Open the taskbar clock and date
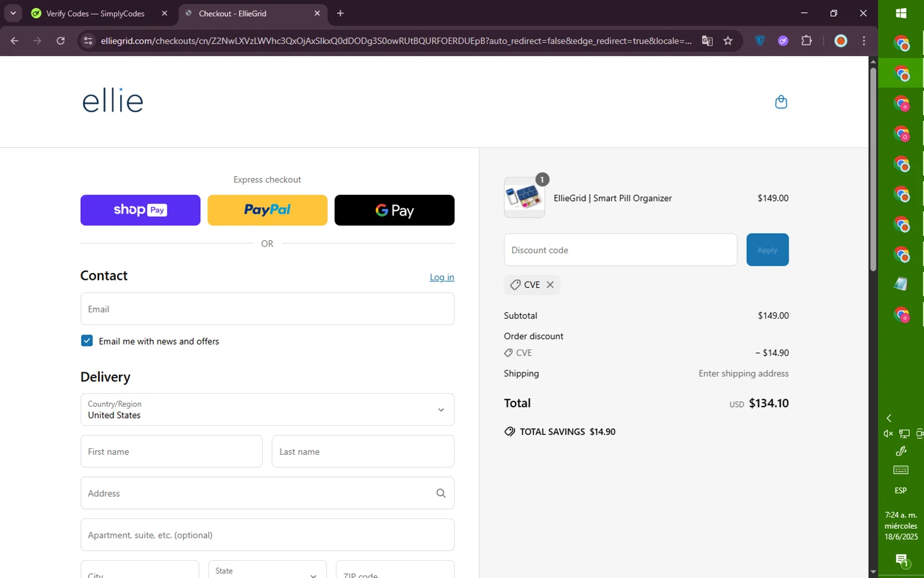The image size is (924, 578). (901, 526)
